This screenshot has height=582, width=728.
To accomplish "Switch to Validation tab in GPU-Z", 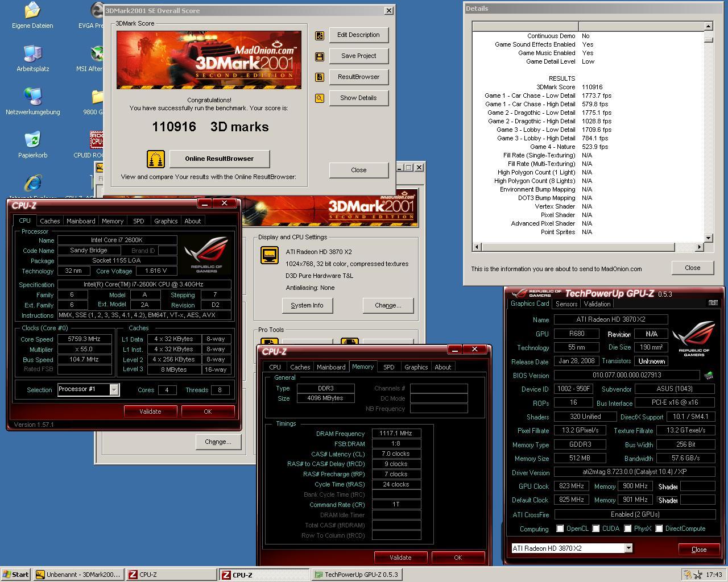I will click(x=597, y=304).
